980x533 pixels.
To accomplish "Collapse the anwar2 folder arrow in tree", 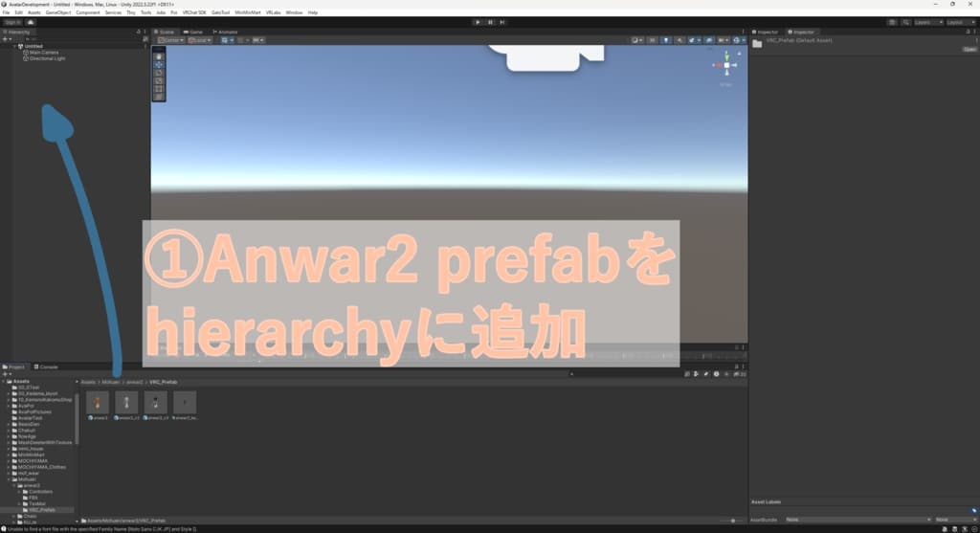I will [x=14, y=485].
